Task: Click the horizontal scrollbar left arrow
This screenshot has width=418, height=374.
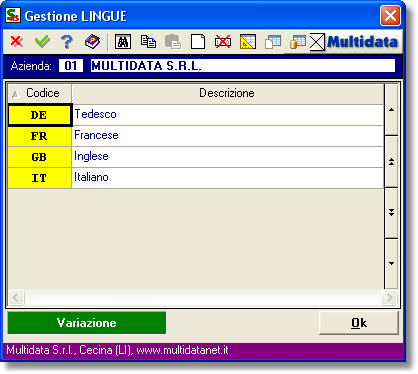Action: click(16, 297)
